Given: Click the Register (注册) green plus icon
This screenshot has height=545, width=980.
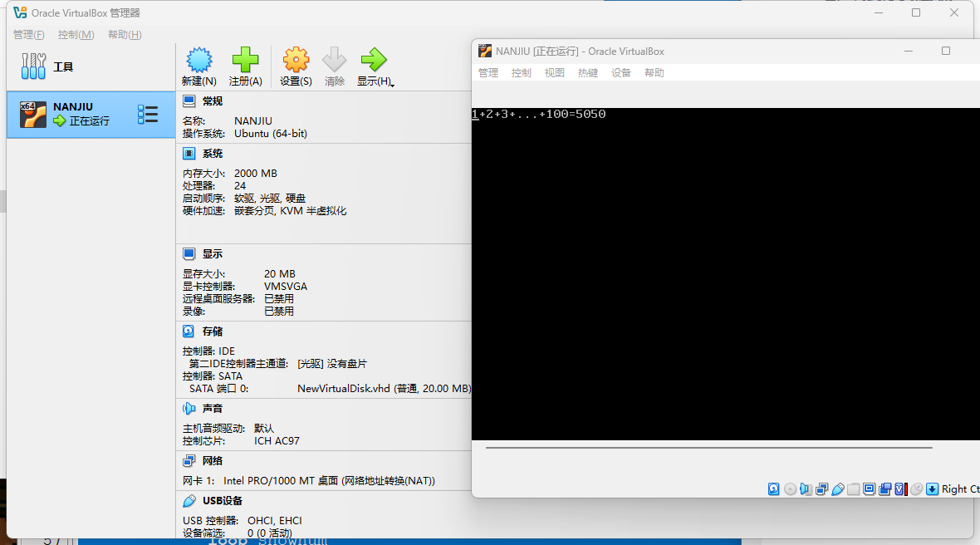Looking at the screenshot, I should click(x=245, y=60).
